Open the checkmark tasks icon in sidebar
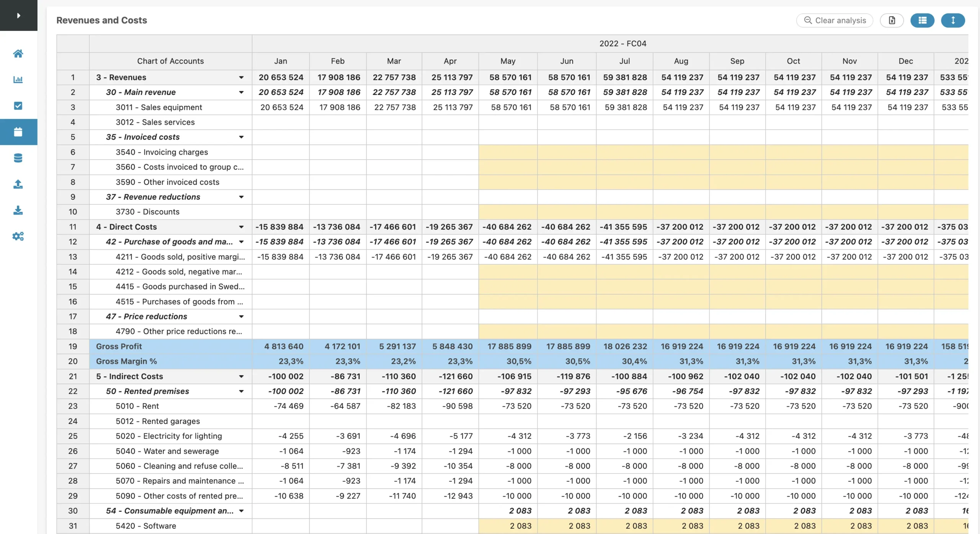The height and width of the screenshot is (534, 980). pos(18,106)
